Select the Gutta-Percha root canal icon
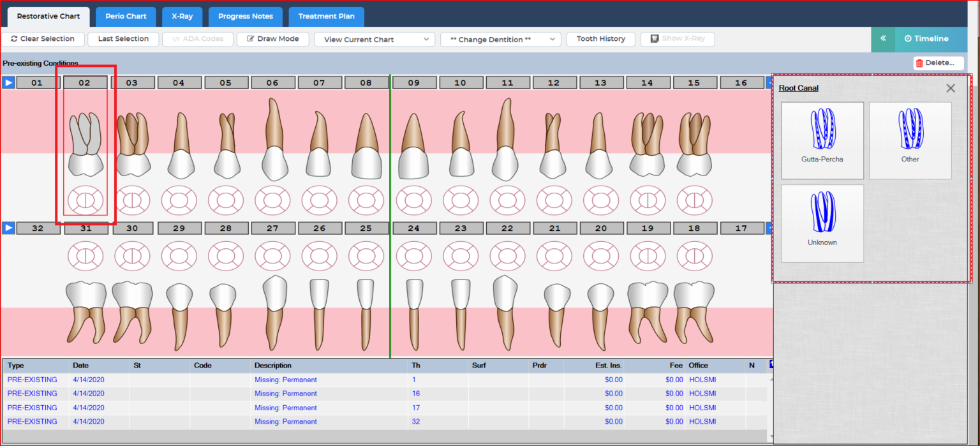This screenshot has width=980, height=446. tap(822, 140)
